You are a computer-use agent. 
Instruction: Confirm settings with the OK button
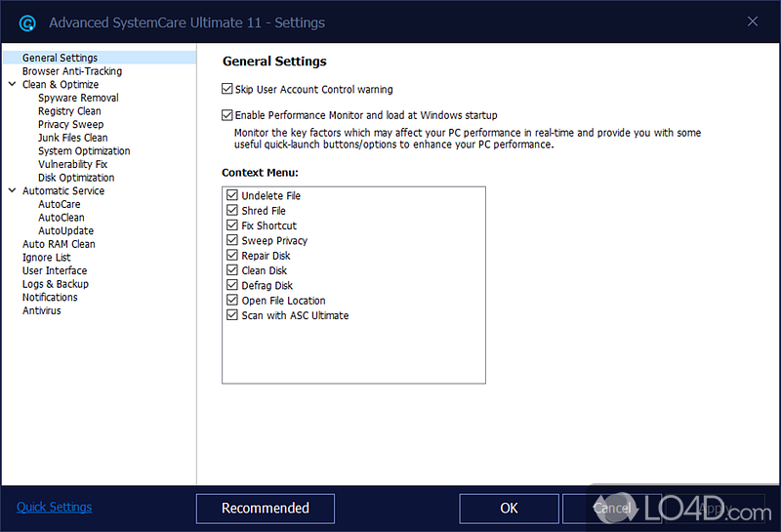coord(509,509)
